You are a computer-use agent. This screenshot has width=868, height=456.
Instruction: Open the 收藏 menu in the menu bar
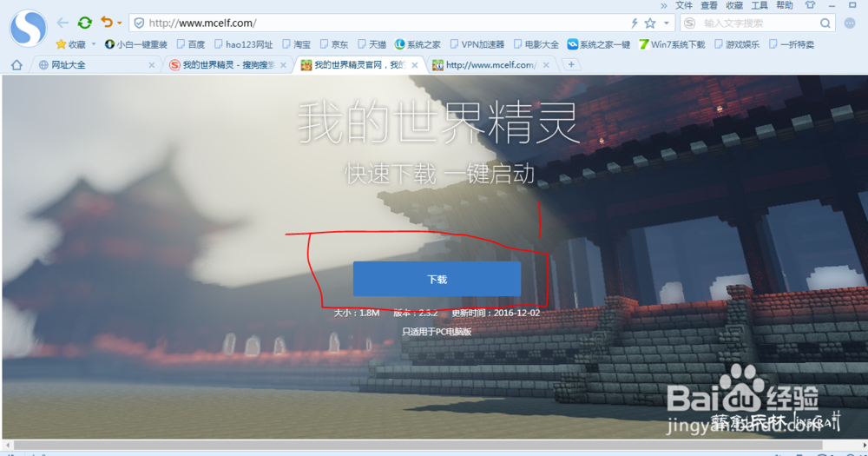(x=734, y=5)
